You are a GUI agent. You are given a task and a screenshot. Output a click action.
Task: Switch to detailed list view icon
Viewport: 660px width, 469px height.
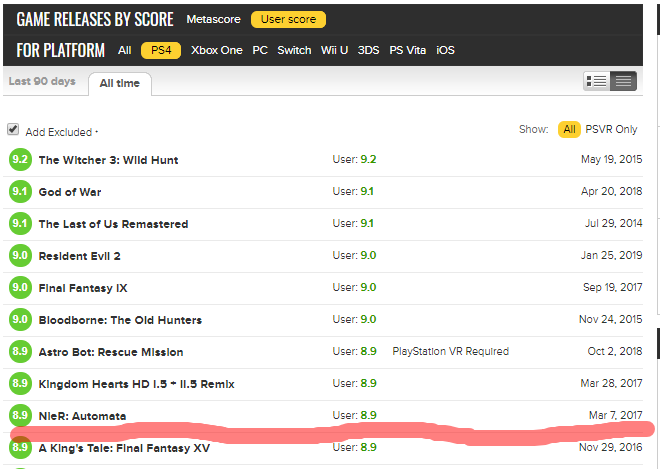597,81
